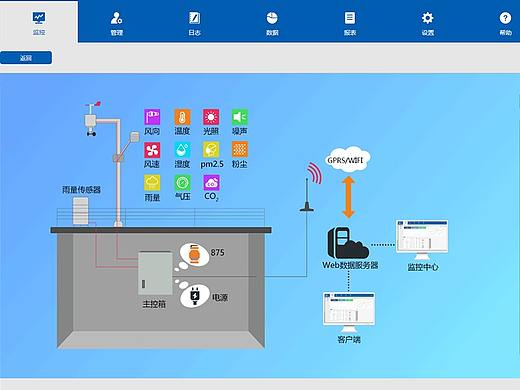
Task: Click the 主控箱 main control box
Action: click(x=155, y=273)
